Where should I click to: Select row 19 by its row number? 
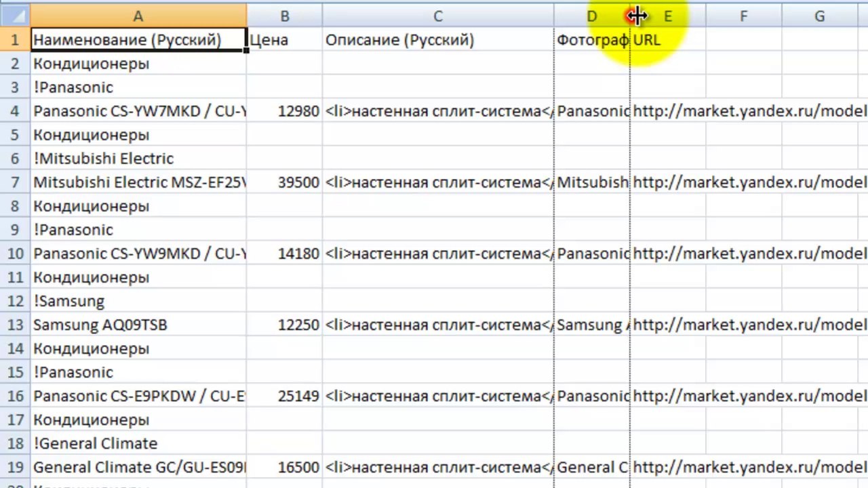(x=15, y=467)
